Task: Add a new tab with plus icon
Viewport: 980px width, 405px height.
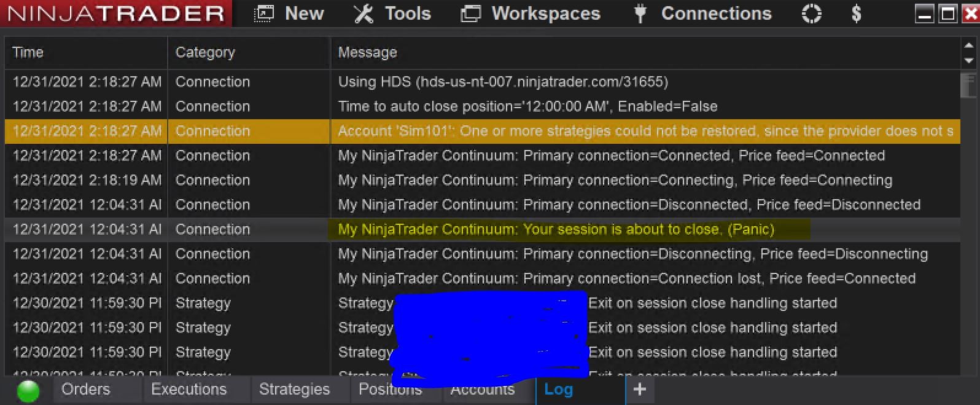Action: [x=639, y=390]
